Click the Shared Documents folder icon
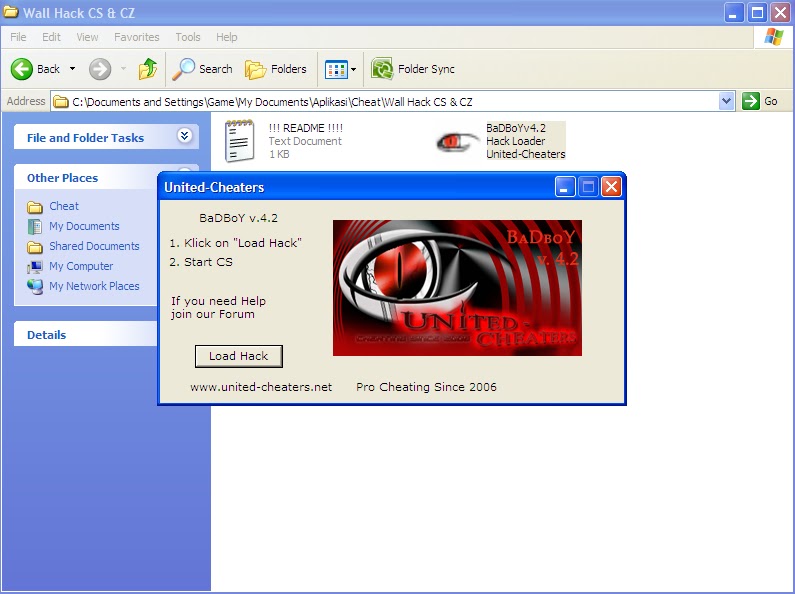Screen dimensions: 795x594 34,247
